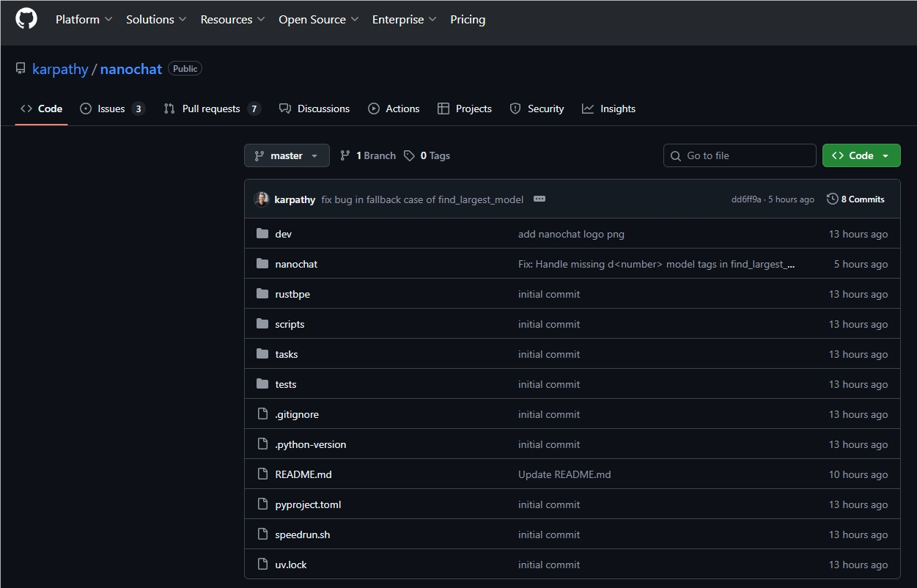This screenshot has width=917, height=588.
Task: Click the tag icon for 0 Tags
Action: (410, 155)
